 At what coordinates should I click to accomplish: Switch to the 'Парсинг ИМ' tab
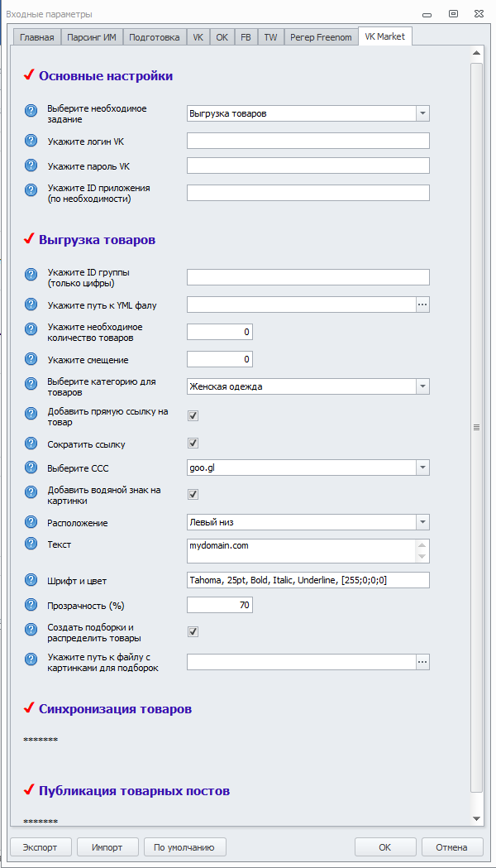pyautogui.click(x=92, y=37)
